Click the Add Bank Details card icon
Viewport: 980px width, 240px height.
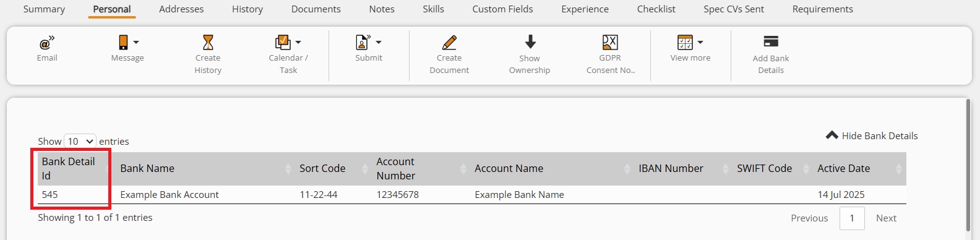[x=771, y=41]
